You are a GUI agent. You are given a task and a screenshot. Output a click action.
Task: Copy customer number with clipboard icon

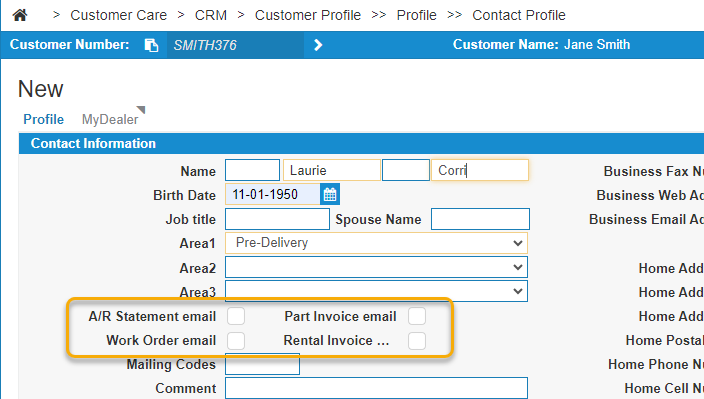coord(151,45)
